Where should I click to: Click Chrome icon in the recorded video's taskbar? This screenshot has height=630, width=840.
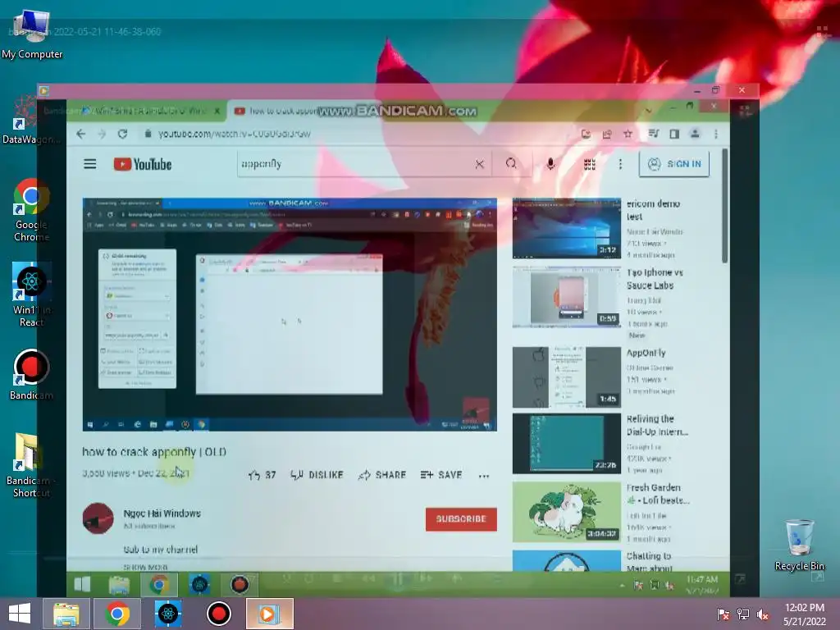[159, 584]
